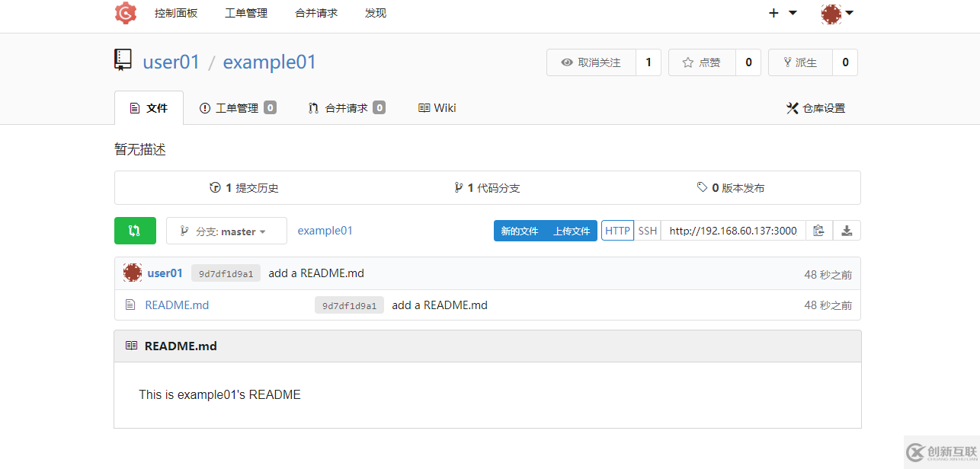Switch the clone URL to SSH

[x=646, y=230]
